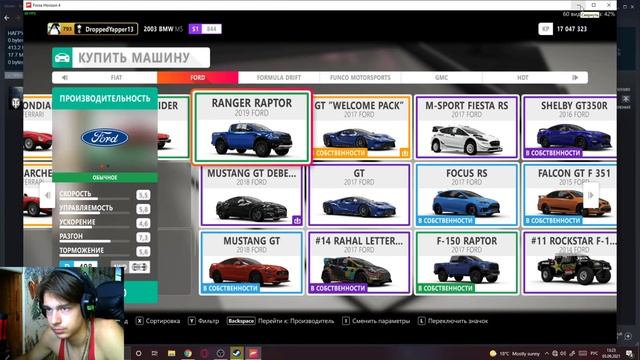Viewport: 640px width, 360px height.
Task: Select the plain GT 2017 Ford tile
Action: 359,195
